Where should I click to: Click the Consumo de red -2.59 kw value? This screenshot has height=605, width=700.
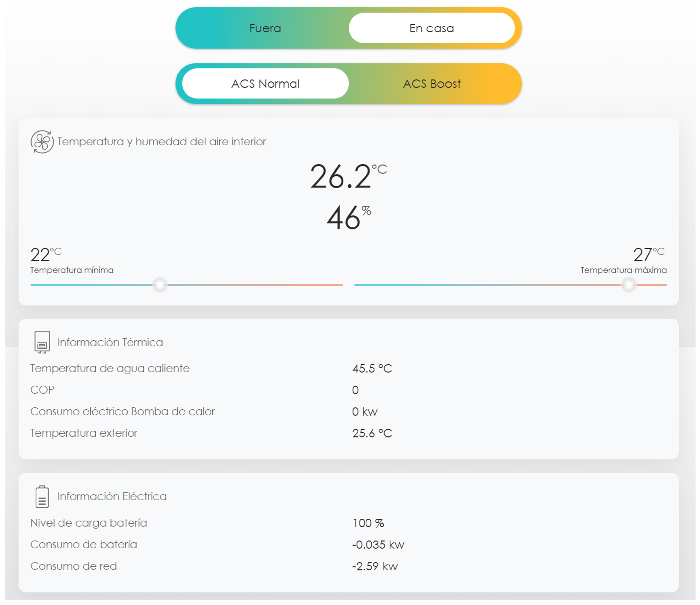tap(375, 567)
